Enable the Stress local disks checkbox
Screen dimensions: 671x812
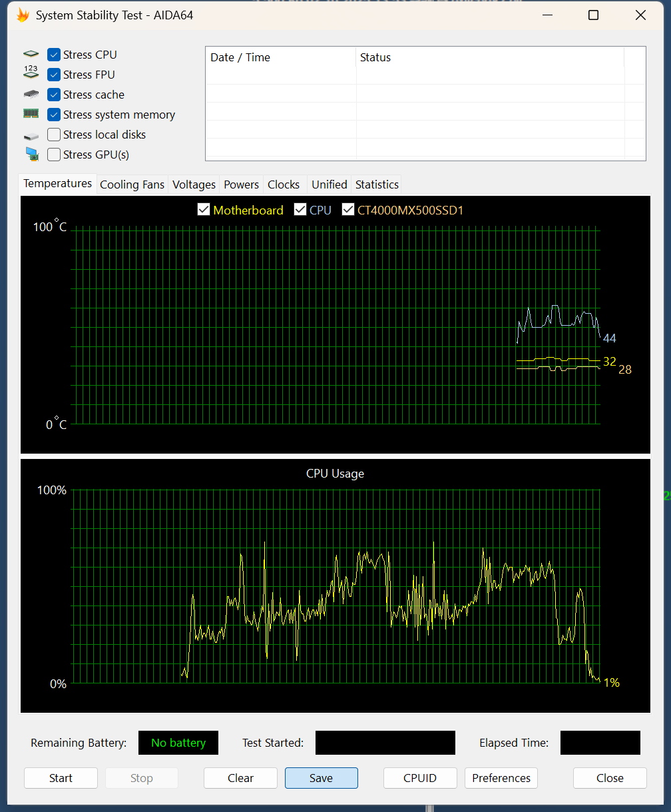pyautogui.click(x=54, y=135)
